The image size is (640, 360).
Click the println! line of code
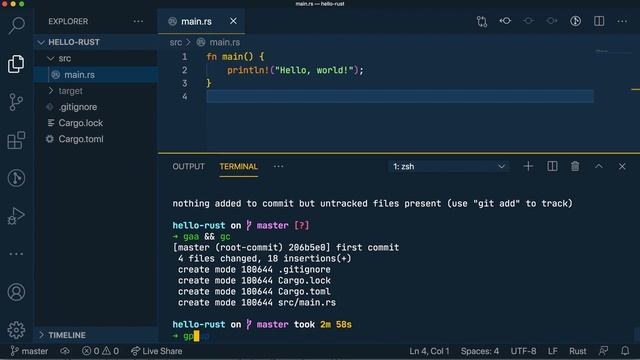tap(295, 70)
